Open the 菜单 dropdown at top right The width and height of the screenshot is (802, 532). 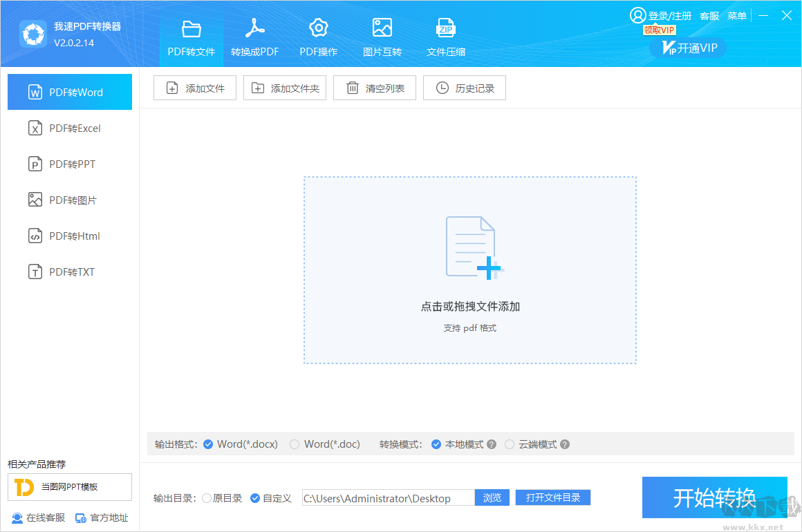click(x=737, y=15)
